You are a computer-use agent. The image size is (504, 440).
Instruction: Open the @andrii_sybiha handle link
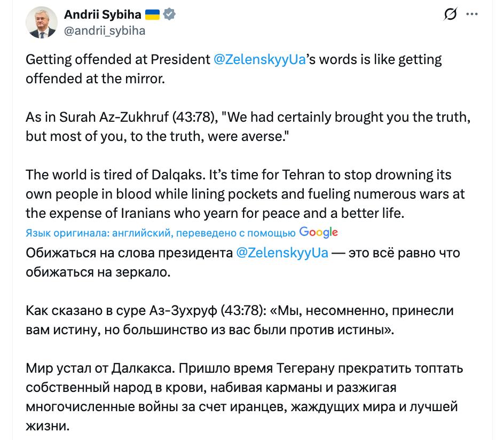click(x=104, y=30)
